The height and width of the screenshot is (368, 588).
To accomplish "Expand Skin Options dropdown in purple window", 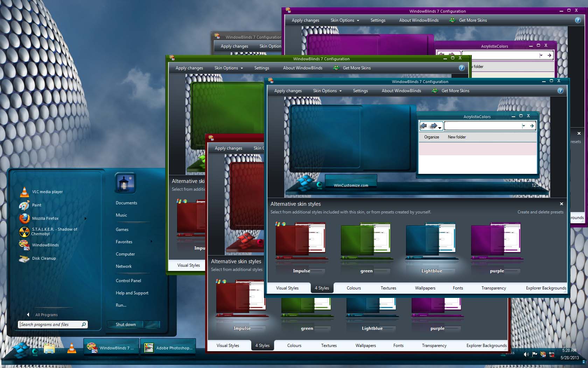I will coord(358,21).
